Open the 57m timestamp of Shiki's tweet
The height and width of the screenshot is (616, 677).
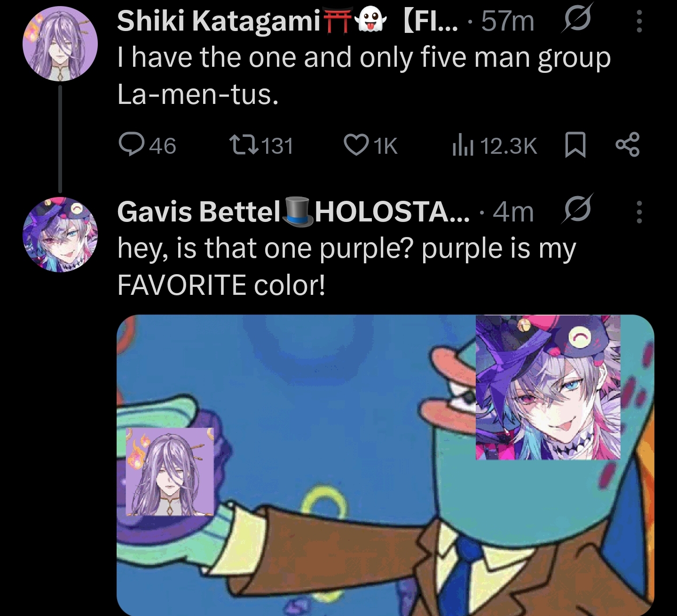[508, 22]
